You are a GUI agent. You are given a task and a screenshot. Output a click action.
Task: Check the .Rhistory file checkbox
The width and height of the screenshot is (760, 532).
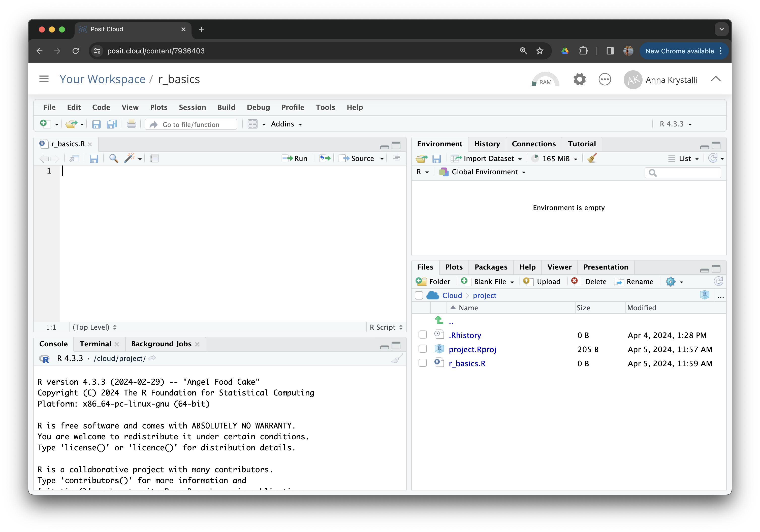click(x=423, y=335)
